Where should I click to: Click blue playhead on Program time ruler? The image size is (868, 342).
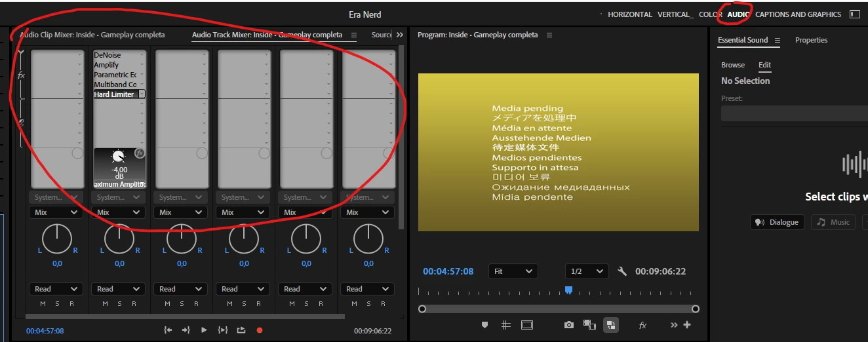coord(568,290)
